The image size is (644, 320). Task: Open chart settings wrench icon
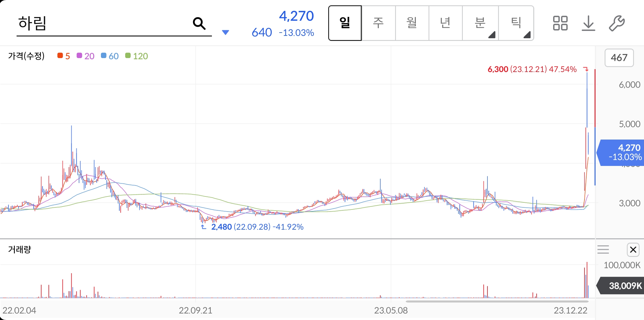[x=617, y=23]
